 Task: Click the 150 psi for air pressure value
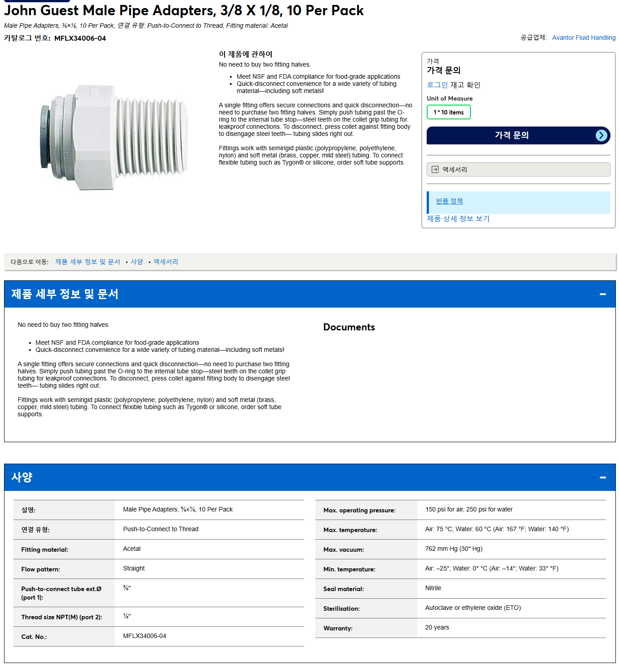469,509
